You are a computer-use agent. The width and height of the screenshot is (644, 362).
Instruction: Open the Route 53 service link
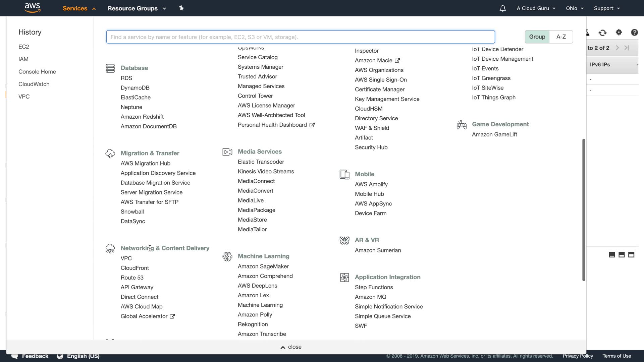click(x=132, y=278)
